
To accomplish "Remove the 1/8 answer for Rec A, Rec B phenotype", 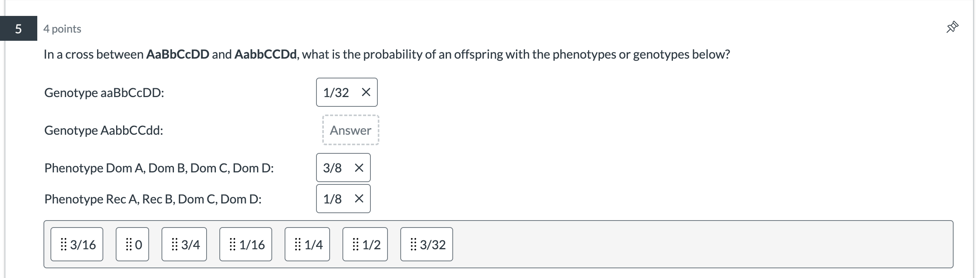I will pyautogui.click(x=359, y=199).
